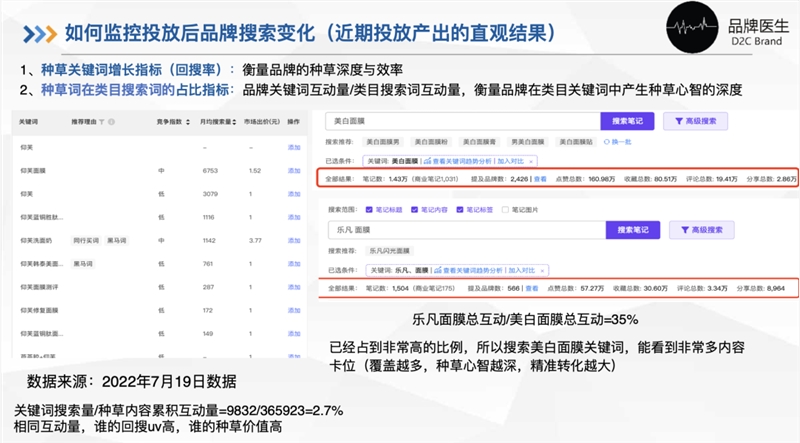800x443 pixels.
Task: Remove the 美白面膜 keyword condition with the x
Action: (531, 161)
